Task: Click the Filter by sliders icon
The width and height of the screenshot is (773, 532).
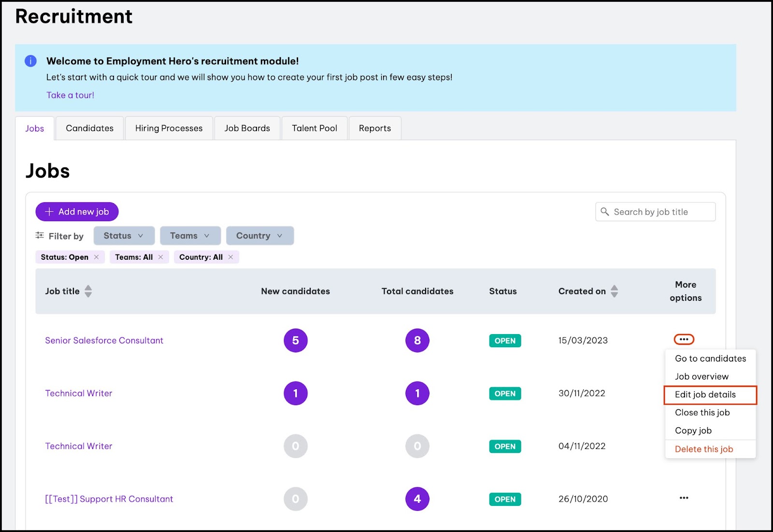Action: (x=40, y=236)
